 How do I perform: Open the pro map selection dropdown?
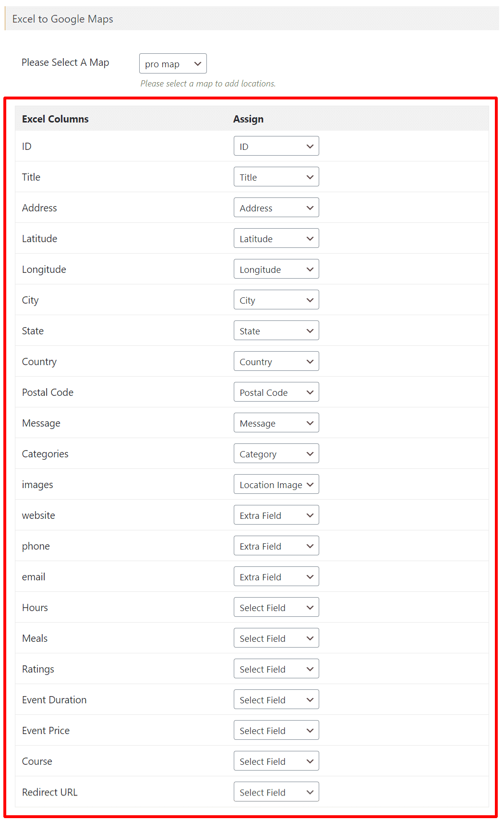172,63
